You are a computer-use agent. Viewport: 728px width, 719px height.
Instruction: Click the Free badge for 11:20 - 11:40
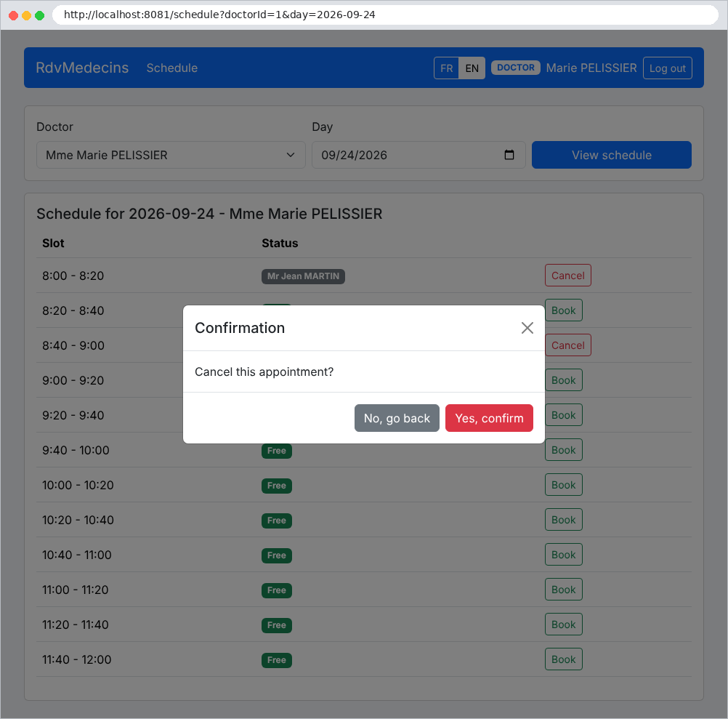276,625
